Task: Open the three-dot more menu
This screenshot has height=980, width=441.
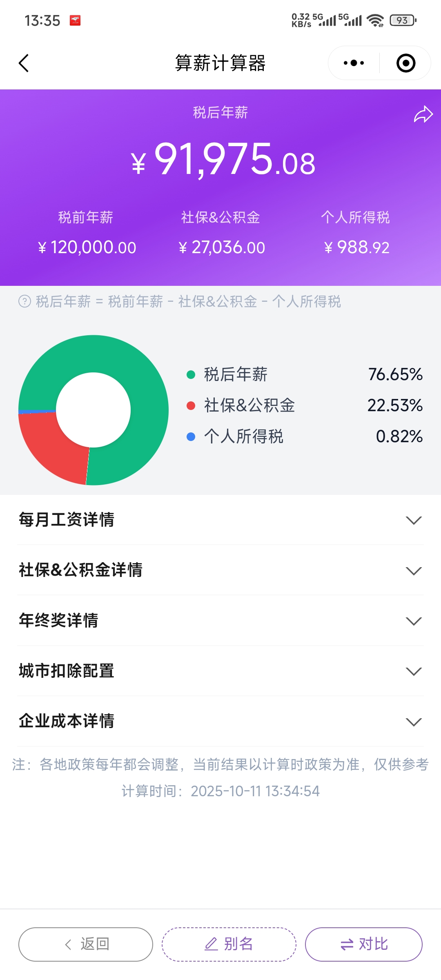Action: 354,63
